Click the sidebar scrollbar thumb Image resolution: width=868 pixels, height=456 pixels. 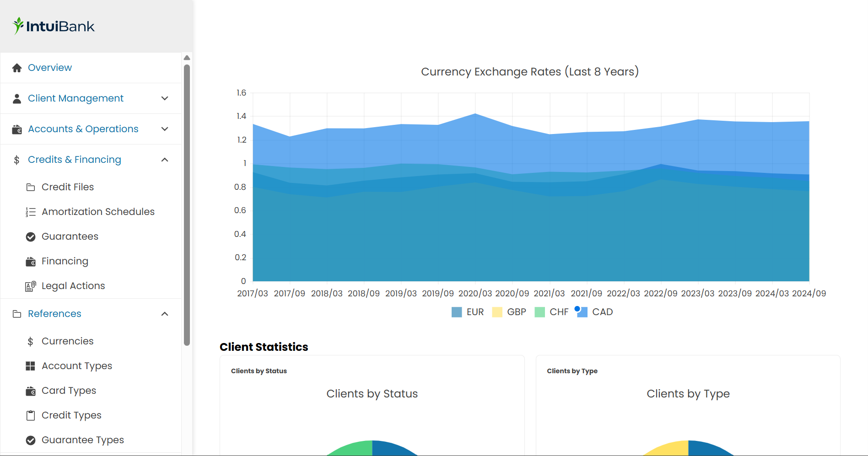(187, 205)
